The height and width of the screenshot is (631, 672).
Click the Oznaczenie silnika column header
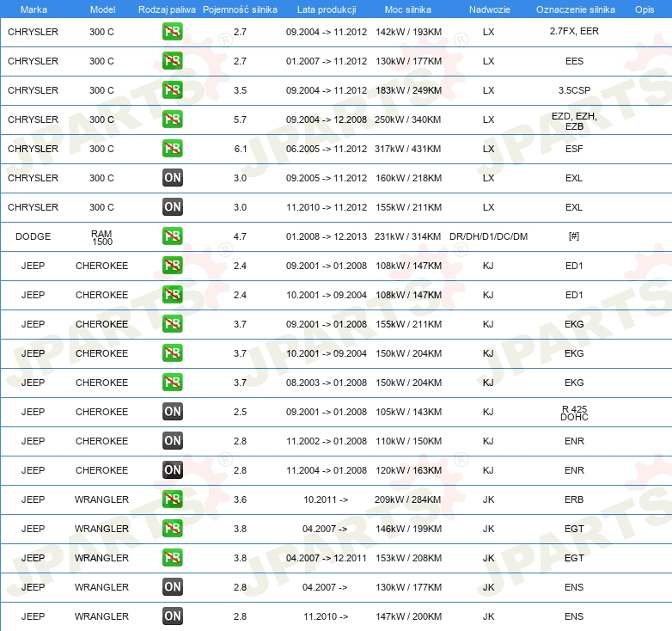tap(576, 9)
